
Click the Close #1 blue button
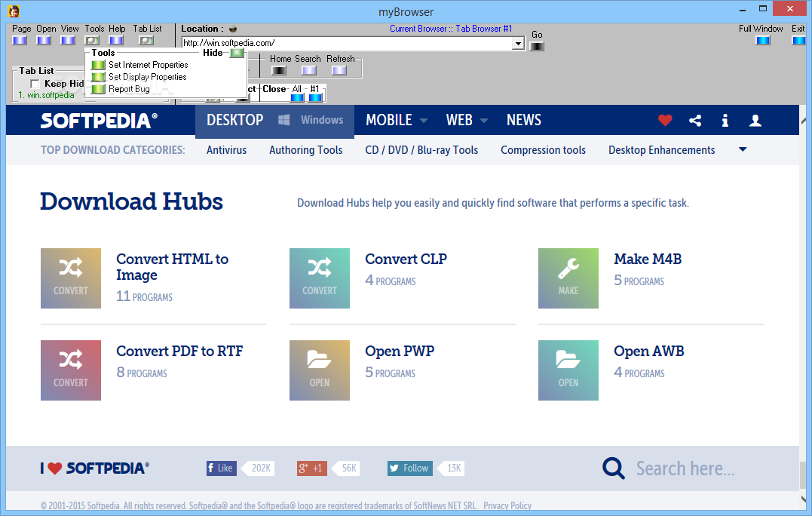pyautogui.click(x=315, y=97)
